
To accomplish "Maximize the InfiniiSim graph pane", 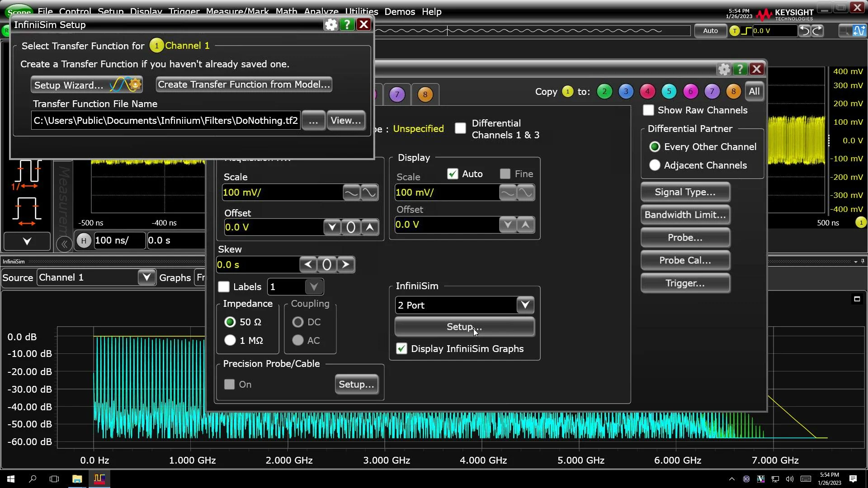I will pos(857,299).
